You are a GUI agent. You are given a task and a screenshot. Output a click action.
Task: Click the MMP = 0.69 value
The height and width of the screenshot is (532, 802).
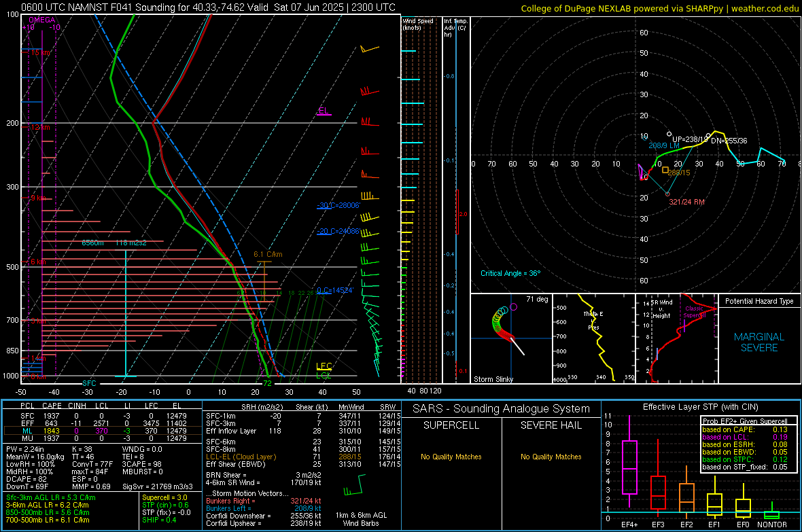click(x=92, y=486)
